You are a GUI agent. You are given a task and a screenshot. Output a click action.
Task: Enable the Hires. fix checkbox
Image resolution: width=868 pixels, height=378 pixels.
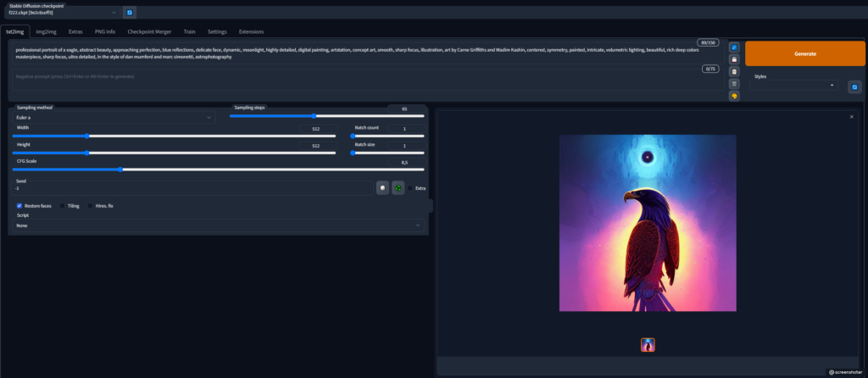pos(91,206)
